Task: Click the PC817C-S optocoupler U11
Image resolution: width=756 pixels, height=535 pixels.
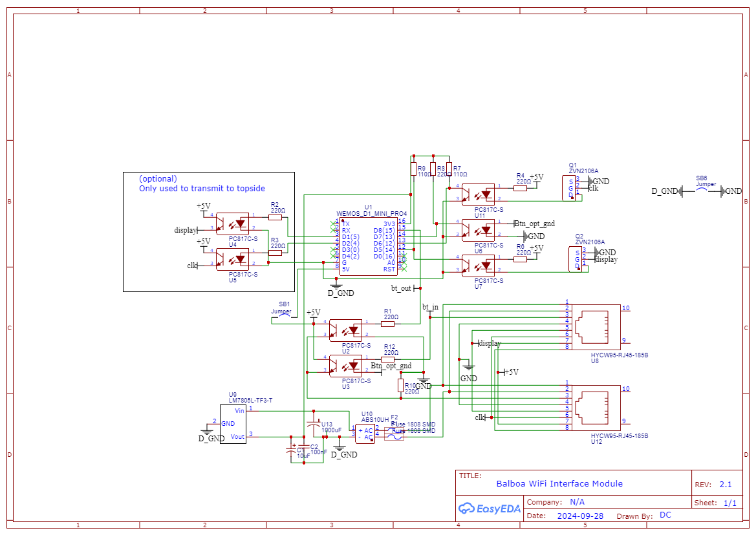Action: click(x=478, y=194)
